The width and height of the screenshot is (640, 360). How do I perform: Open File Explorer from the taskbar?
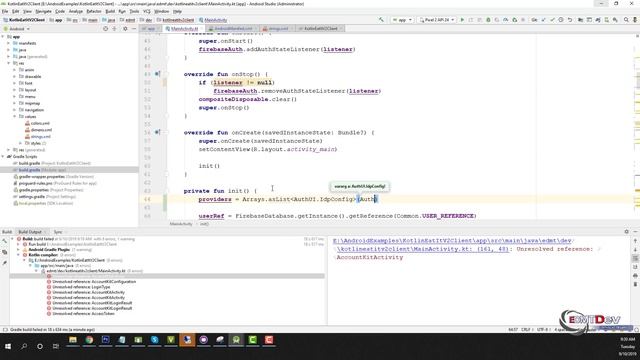point(73,340)
